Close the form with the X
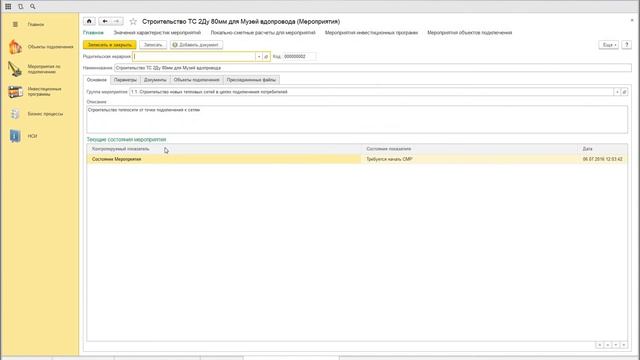 tap(632, 20)
